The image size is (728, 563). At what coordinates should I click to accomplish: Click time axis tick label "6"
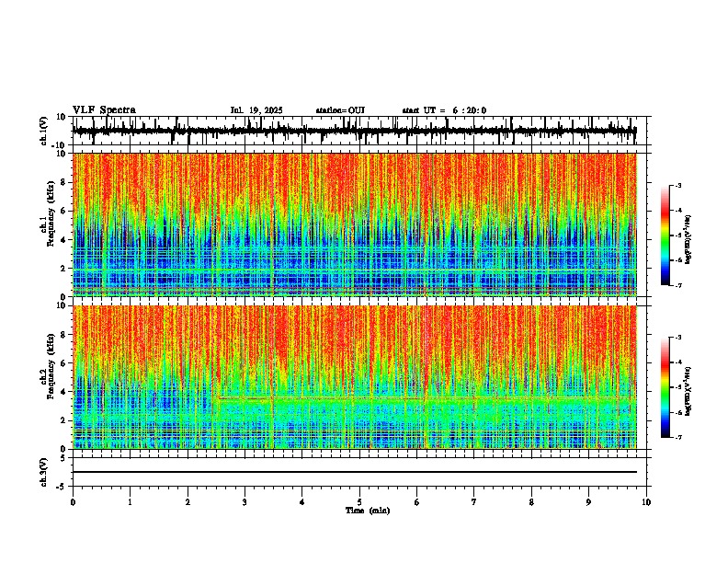417,502
